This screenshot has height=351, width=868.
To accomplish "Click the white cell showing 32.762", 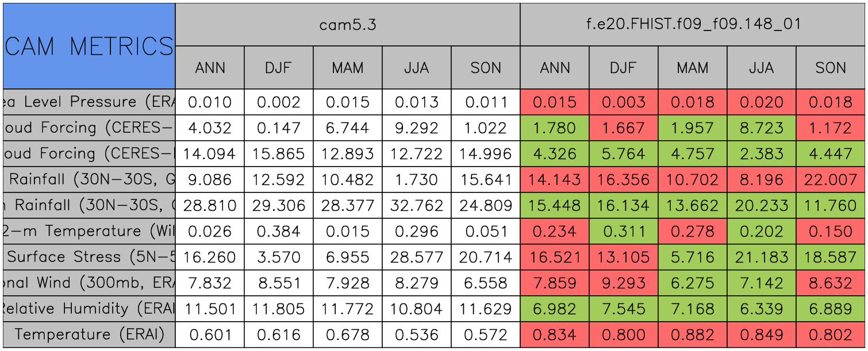I will pyautogui.click(x=416, y=206).
